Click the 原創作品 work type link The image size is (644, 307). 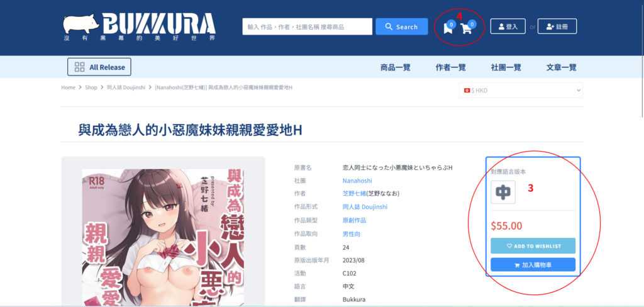354,220
